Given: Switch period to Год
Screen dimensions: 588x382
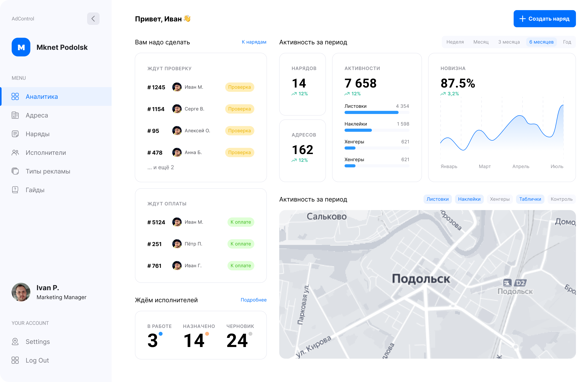Looking at the screenshot, I should (567, 42).
